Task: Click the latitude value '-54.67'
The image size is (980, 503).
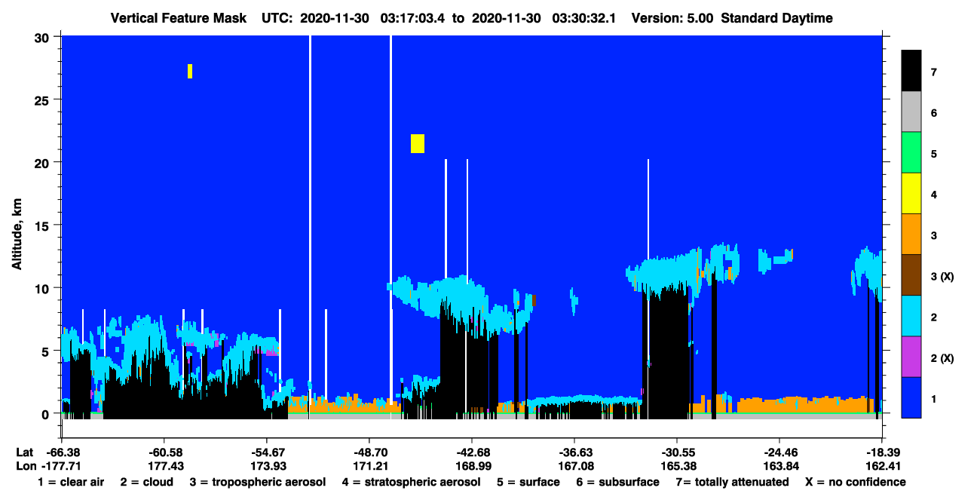Action: point(266,452)
